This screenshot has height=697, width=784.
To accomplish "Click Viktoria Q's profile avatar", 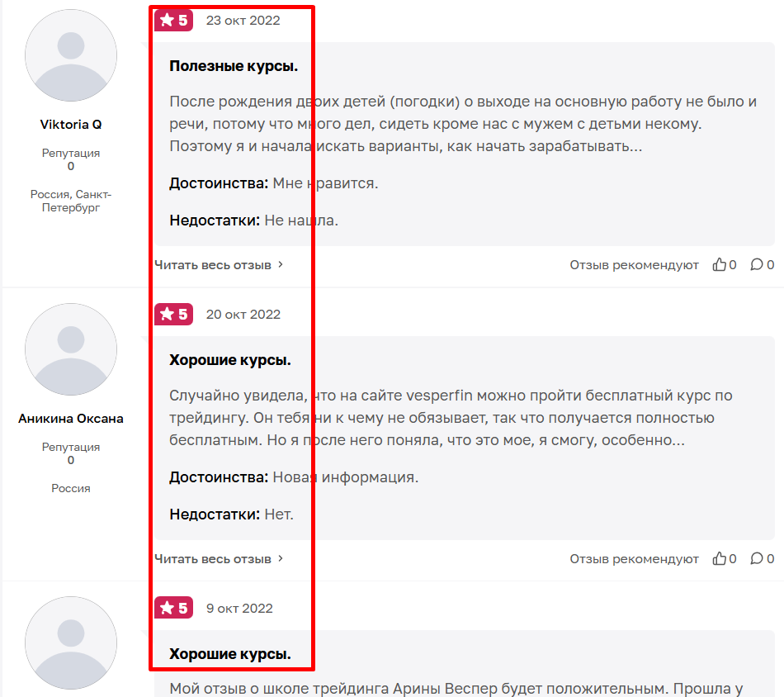I will pyautogui.click(x=71, y=55).
